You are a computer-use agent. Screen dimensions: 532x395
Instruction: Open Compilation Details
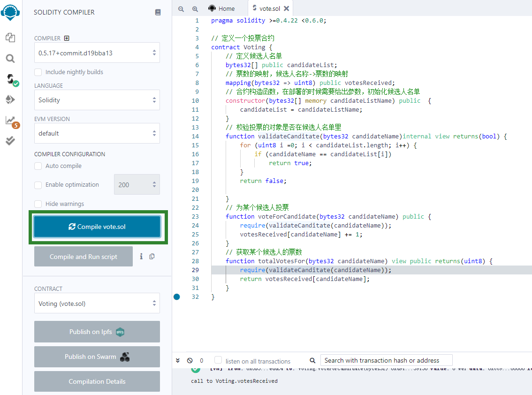(97, 381)
